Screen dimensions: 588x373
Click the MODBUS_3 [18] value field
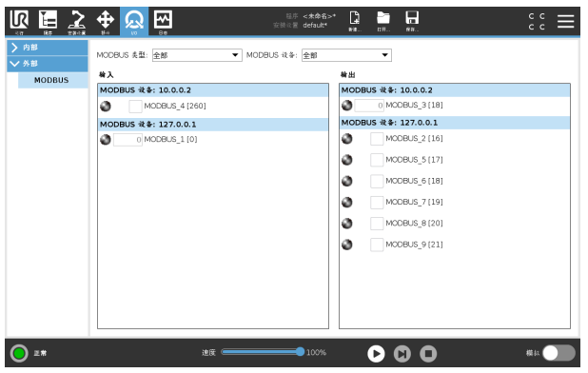pos(369,106)
